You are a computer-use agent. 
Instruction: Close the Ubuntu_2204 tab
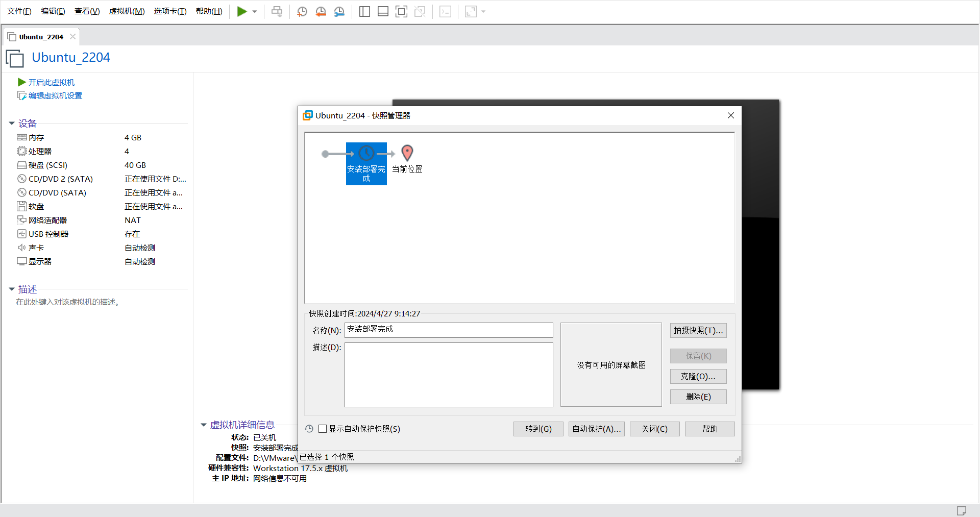click(72, 36)
